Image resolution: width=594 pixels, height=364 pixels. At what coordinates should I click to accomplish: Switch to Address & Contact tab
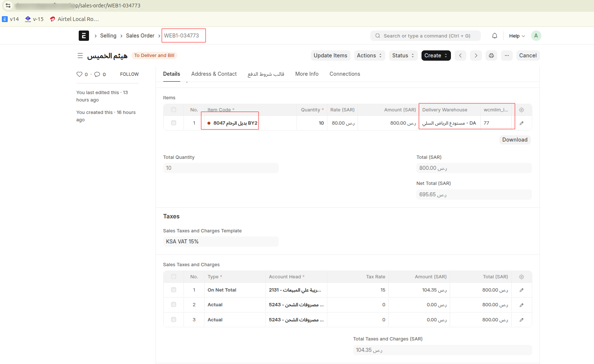[x=214, y=74]
